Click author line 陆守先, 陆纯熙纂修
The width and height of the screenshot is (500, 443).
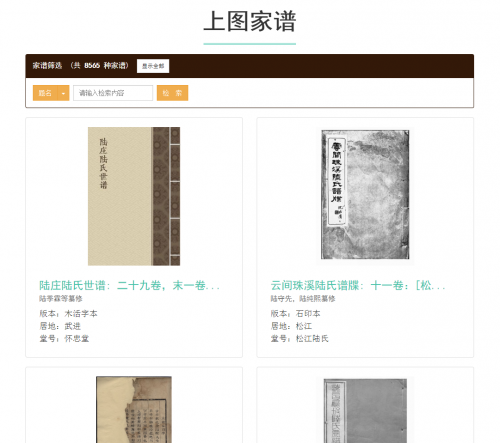pyautogui.click(x=303, y=298)
